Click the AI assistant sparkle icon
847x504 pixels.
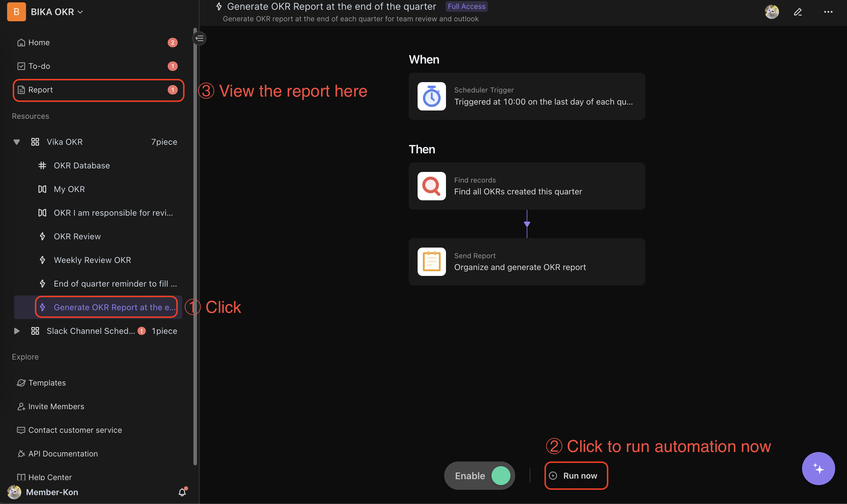(x=818, y=468)
